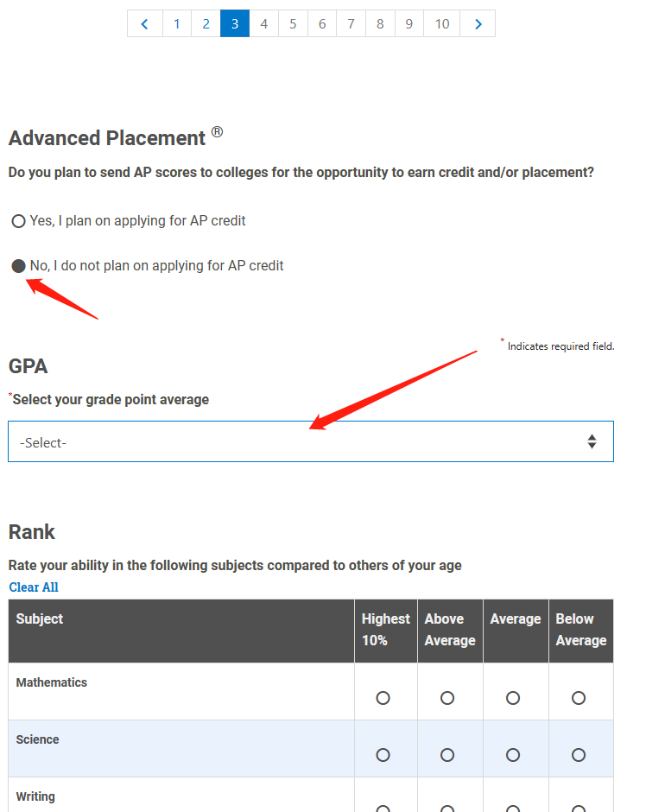Viewport: 646px width, 812px height.
Task: Click the Clear All link
Action: click(x=34, y=587)
